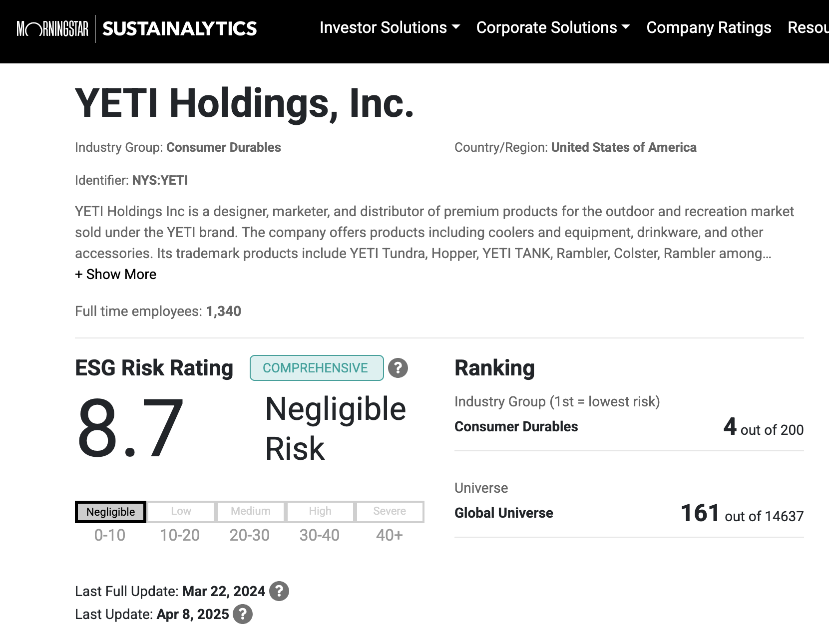The width and height of the screenshot is (829, 644).
Task: Click the Mar 22, 2024 full update date
Action: [224, 591]
